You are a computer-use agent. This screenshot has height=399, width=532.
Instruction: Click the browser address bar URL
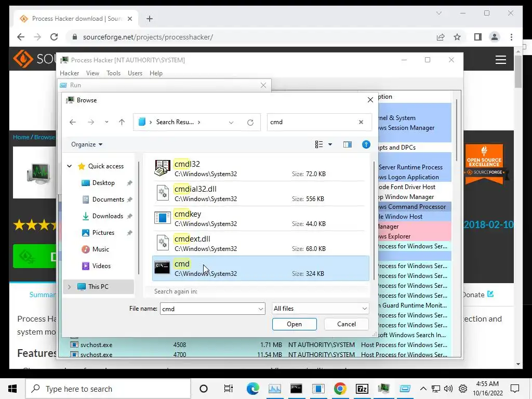[148, 37]
